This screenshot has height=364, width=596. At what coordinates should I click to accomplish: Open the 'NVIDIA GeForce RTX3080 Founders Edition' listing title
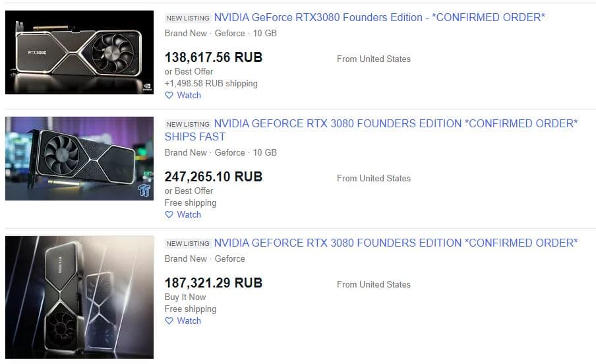tap(379, 18)
